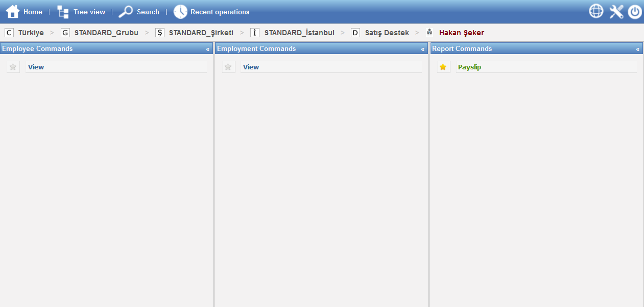Open the tools settings icon
Screen dimensions: 644x307
pos(616,11)
